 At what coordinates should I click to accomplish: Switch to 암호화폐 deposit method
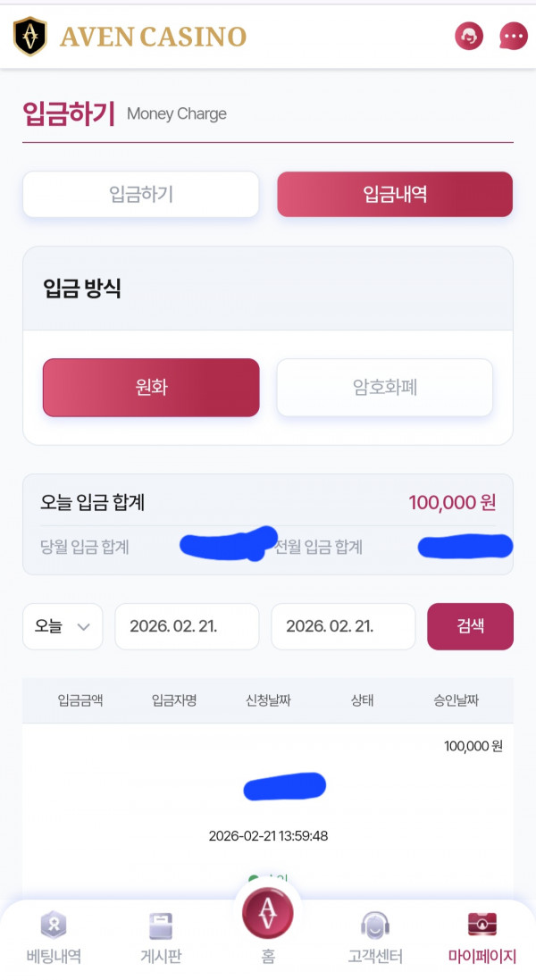384,388
